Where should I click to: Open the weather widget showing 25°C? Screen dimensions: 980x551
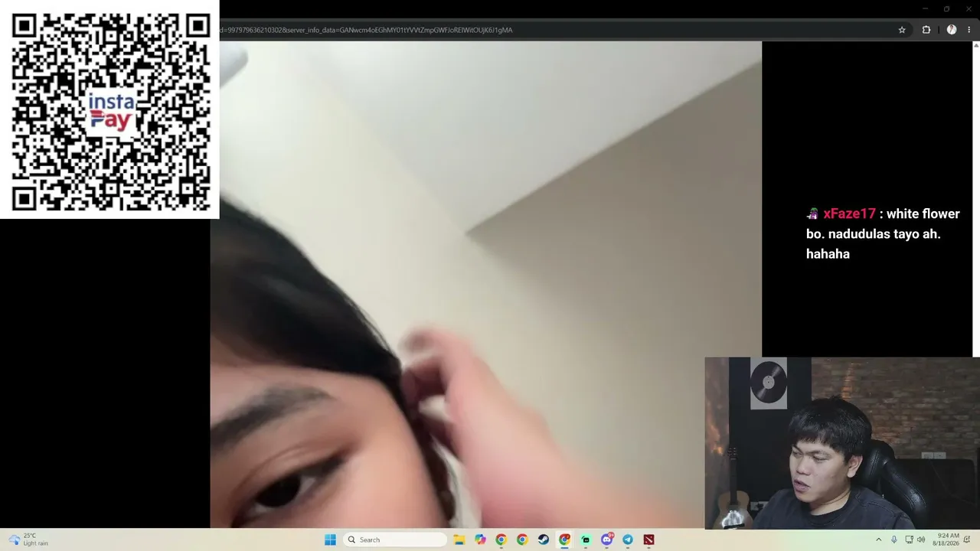click(29, 540)
